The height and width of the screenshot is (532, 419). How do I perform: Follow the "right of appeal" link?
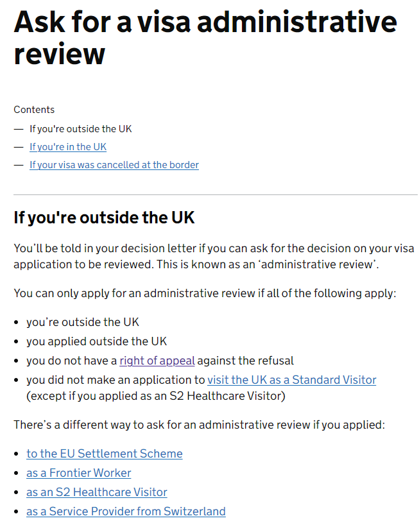[x=157, y=361]
